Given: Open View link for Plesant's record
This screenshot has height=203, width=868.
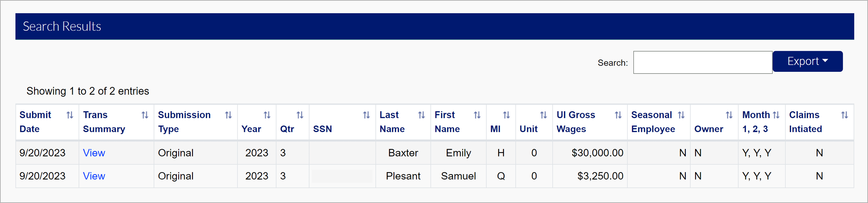Looking at the screenshot, I should click(94, 176).
